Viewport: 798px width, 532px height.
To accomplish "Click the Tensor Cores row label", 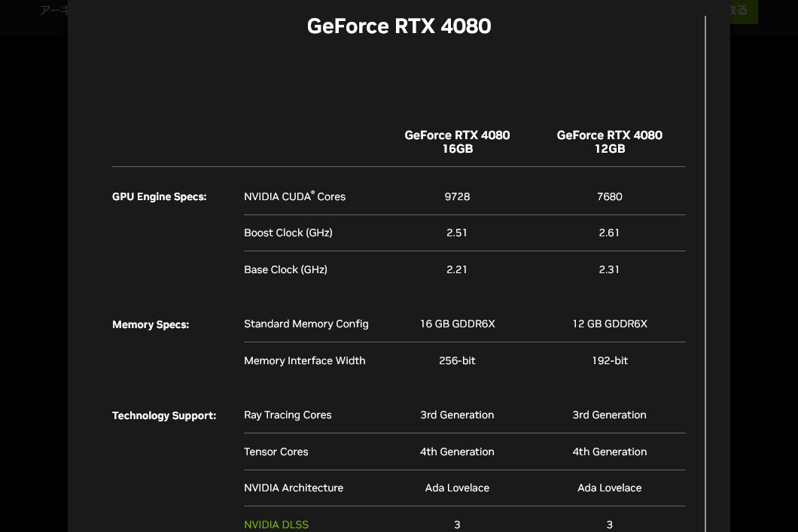I will click(x=276, y=451).
